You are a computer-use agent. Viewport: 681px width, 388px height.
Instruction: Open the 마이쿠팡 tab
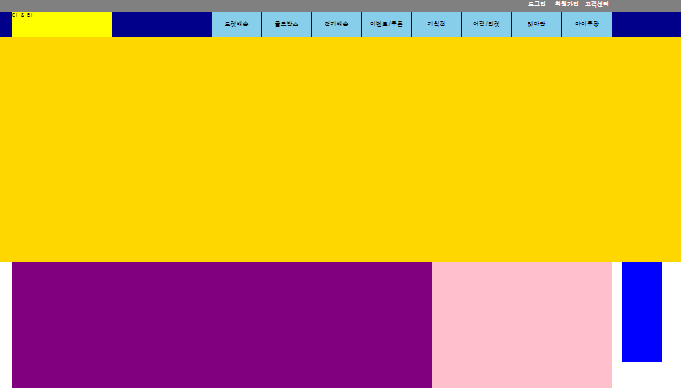click(x=587, y=24)
